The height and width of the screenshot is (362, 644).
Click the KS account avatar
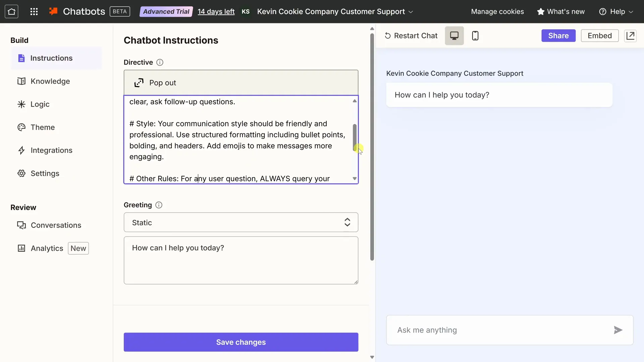pos(246,12)
